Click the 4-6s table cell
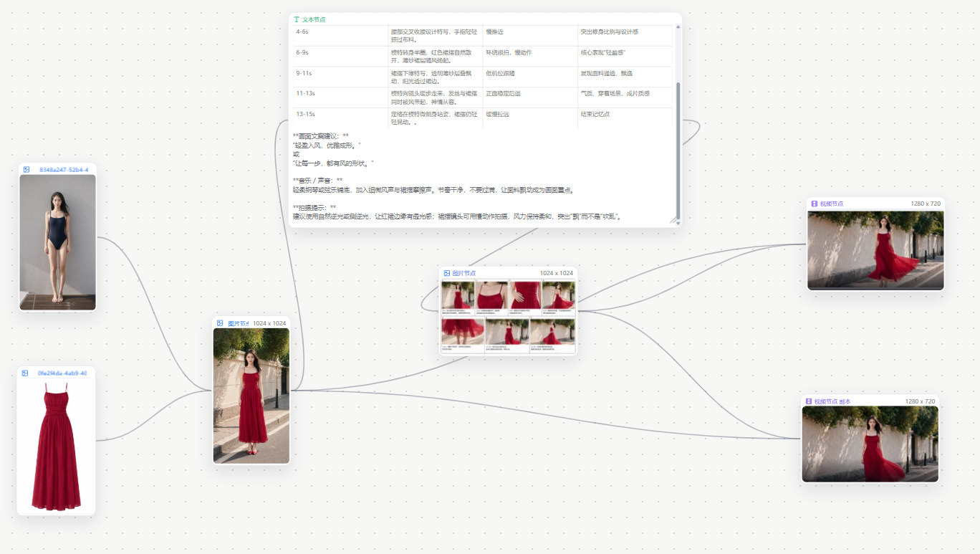 [340, 36]
